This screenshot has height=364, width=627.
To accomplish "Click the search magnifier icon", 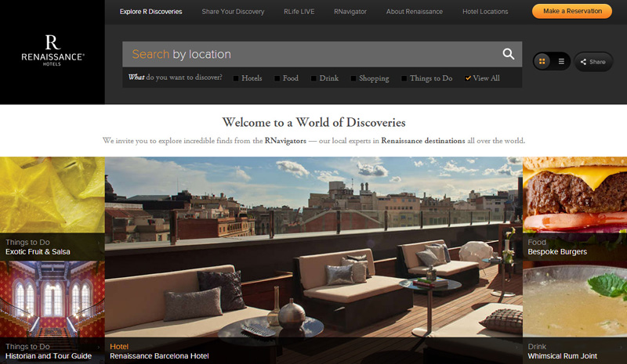I will 508,54.
